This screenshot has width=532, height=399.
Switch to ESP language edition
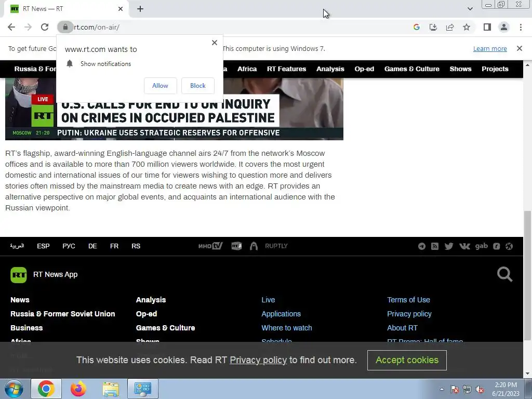[43, 246]
